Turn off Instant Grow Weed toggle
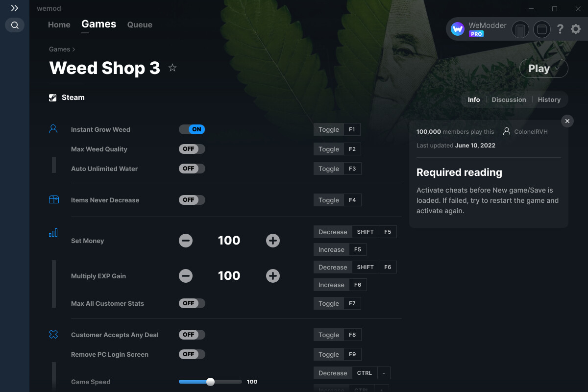 [192, 129]
